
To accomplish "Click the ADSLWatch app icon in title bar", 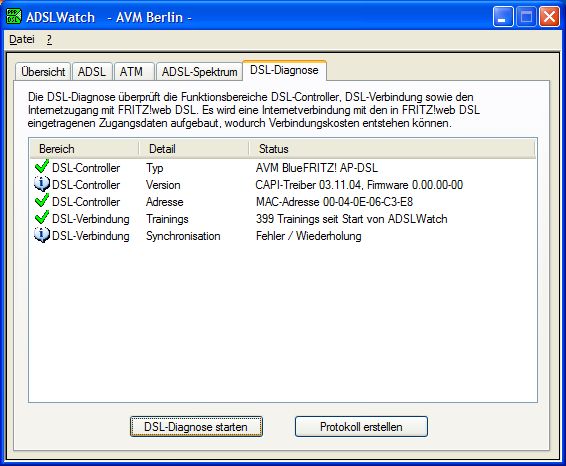I will (x=14, y=17).
